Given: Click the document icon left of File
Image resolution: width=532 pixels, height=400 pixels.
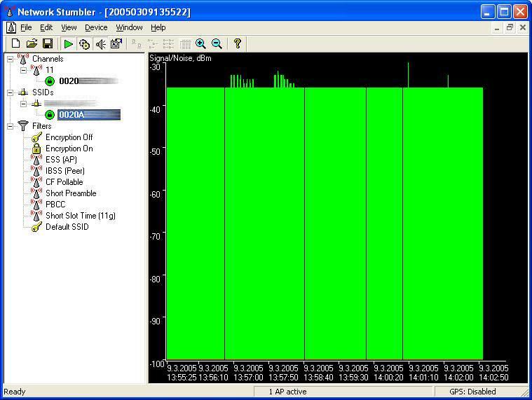Looking at the screenshot, I should tap(11, 27).
